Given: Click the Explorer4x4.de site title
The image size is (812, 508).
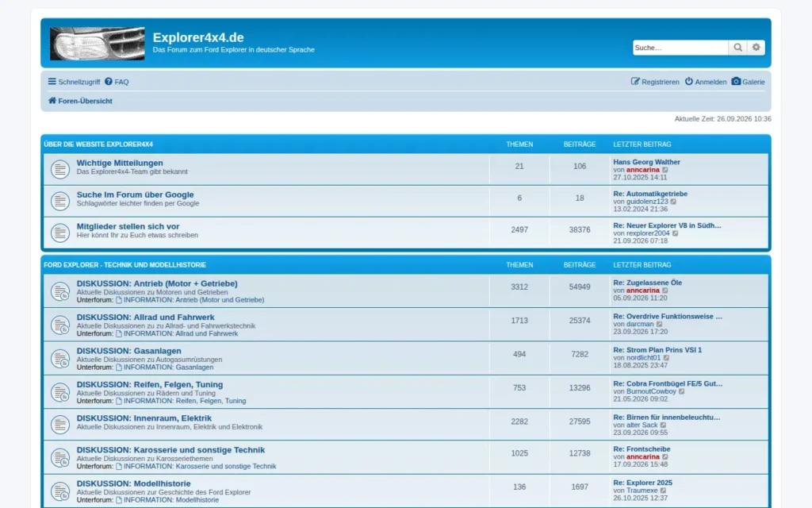Looking at the screenshot, I should click(x=198, y=37).
